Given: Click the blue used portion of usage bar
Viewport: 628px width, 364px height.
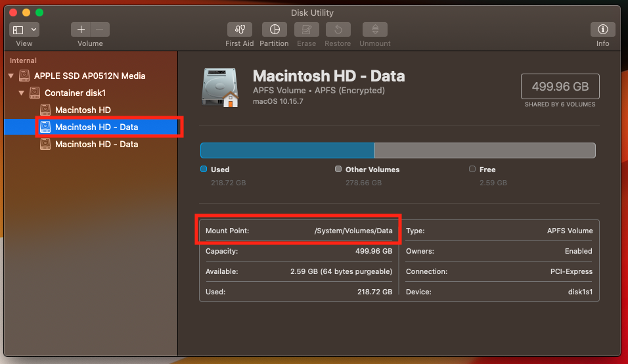Looking at the screenshot, I should (288, 150).
